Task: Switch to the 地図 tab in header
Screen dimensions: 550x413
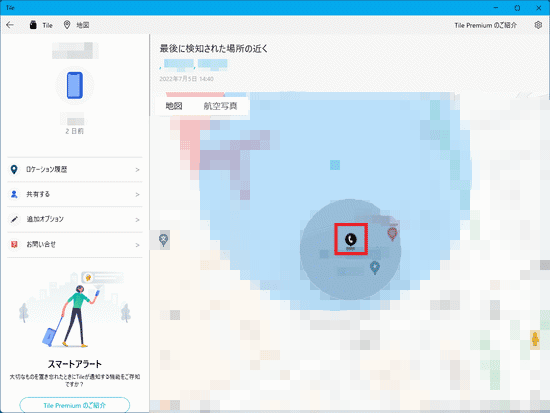Action: 76,25
